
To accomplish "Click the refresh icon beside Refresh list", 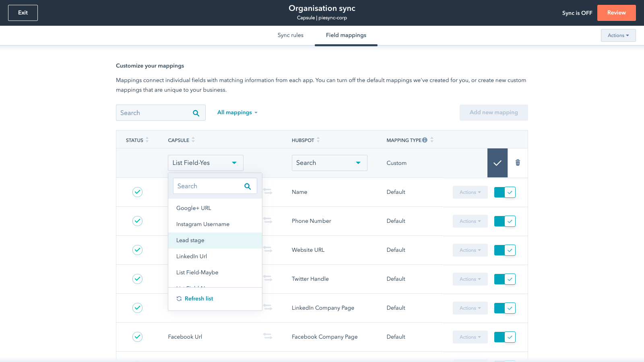I will [x=179, y=298].
